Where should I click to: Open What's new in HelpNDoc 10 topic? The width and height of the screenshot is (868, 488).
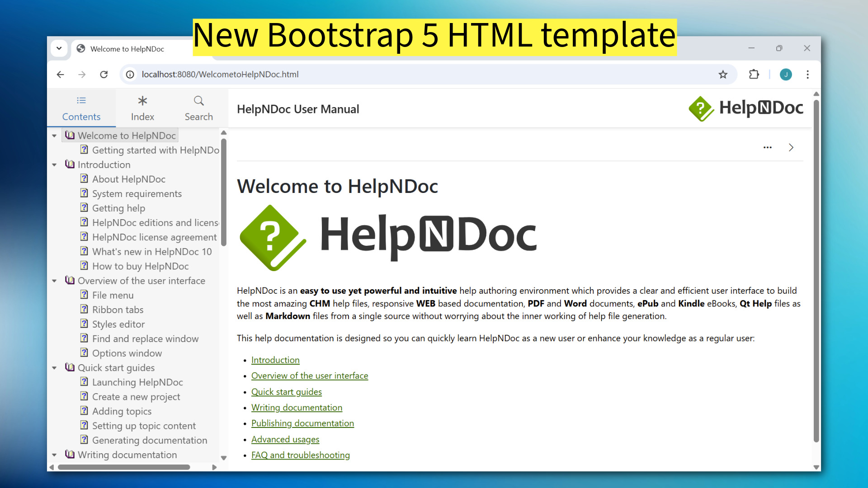pyautogui.click(x=152, y=252)
